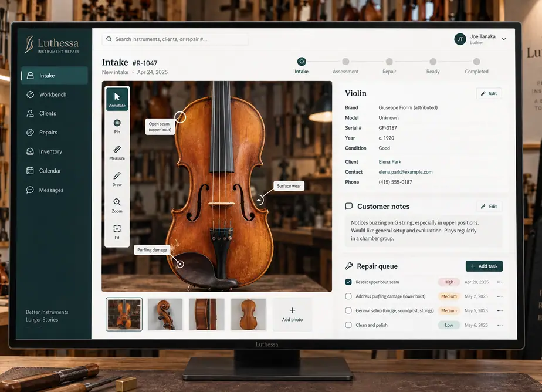Select the violin back view thumbnail
The image size is (542, 392).
coord(249,315)
